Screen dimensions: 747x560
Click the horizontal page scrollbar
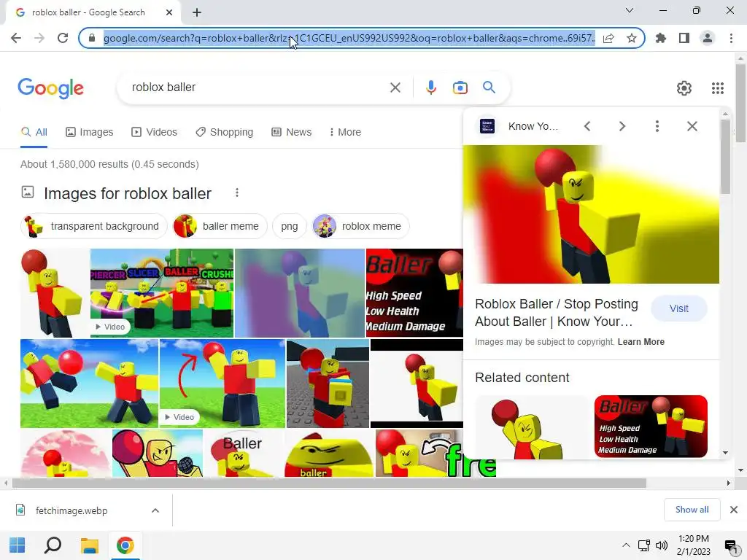coord(329,483)
